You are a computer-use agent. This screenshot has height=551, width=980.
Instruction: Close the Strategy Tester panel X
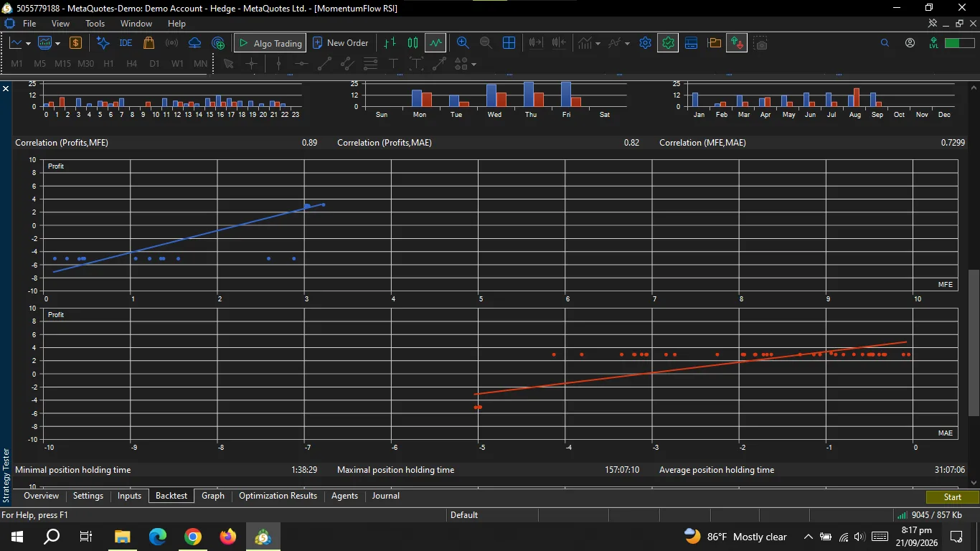coord(6,88)
